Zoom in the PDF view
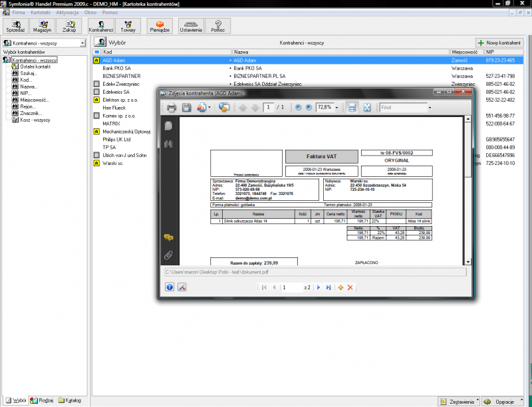532x407 pixels. point(309,108)
